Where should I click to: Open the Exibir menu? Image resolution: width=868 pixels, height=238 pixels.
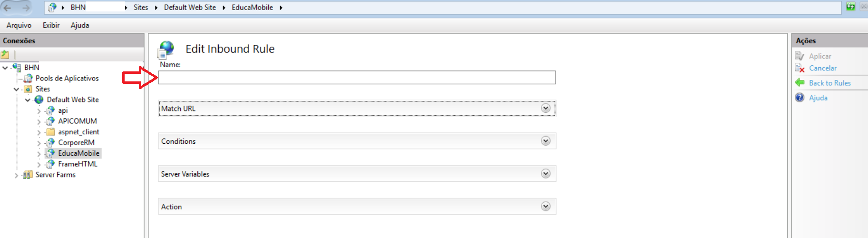click(51, 25)
